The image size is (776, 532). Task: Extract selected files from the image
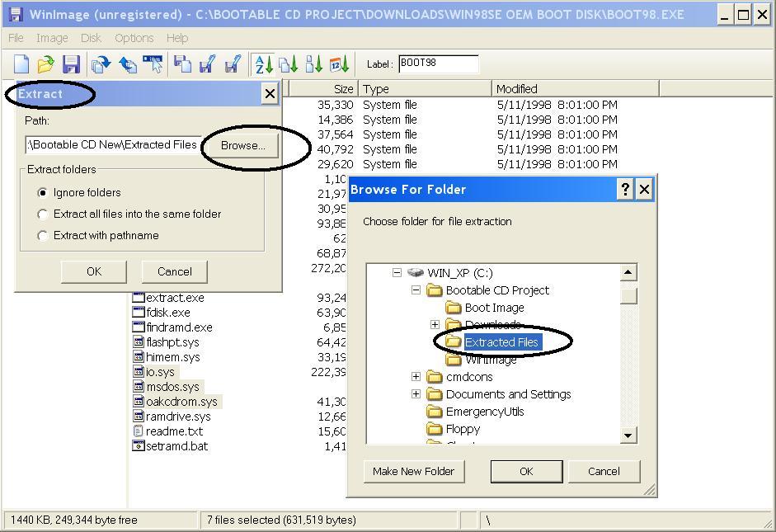(x=99, y=64)
